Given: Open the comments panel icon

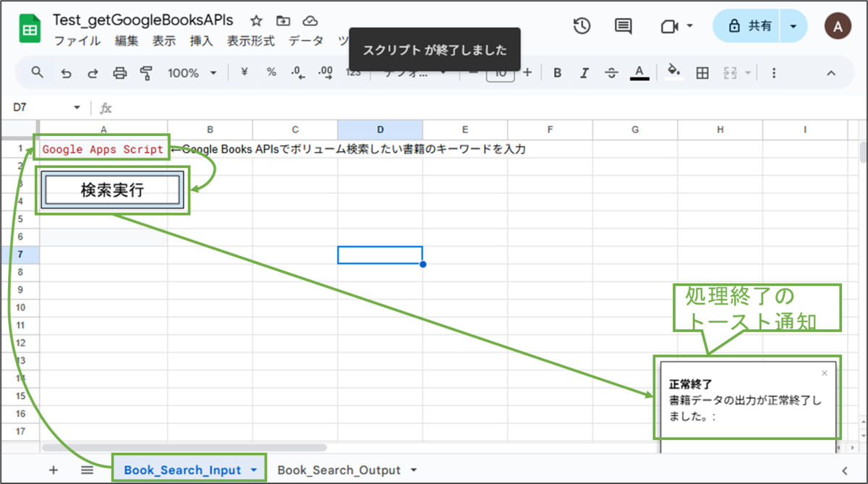Looking at the screenshot, I should (622, 26).
